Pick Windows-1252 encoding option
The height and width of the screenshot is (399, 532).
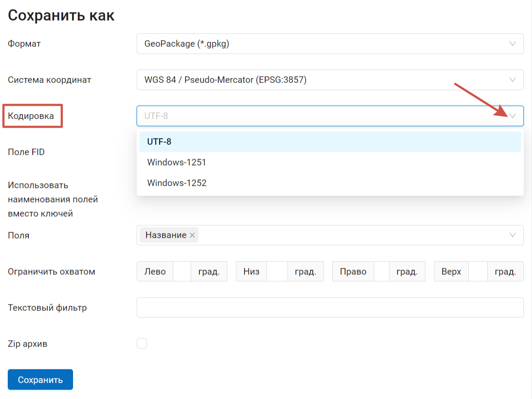(x=330, y=183)
